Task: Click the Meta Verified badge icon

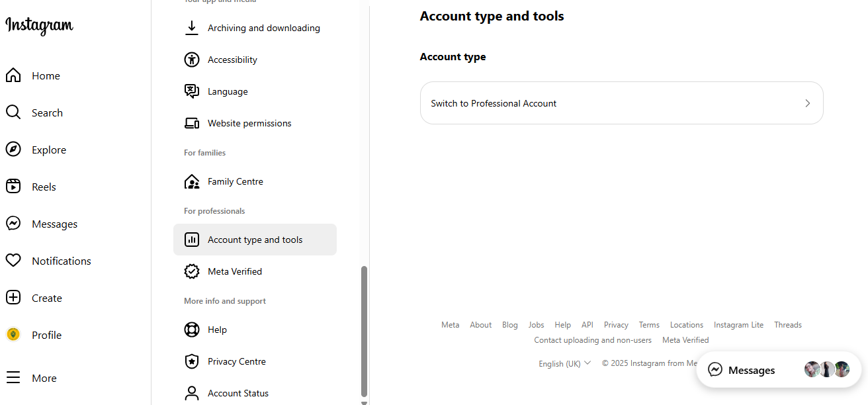Action: coord(192,271)
